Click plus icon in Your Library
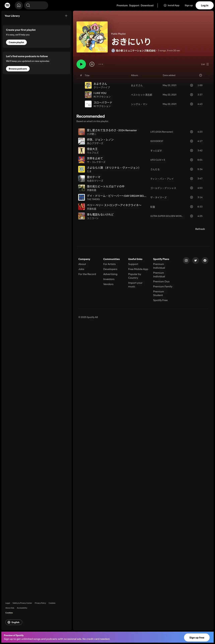 coord(66,16)
